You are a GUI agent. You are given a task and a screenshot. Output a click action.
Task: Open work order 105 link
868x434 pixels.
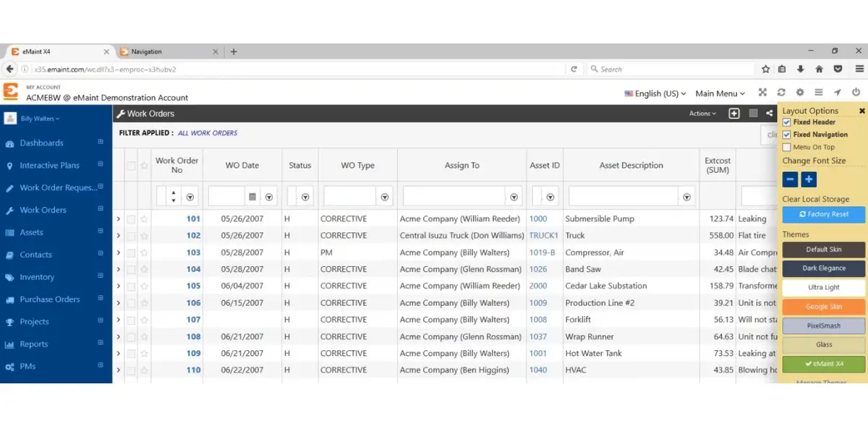pyautogui.click(x=193, y=286)
